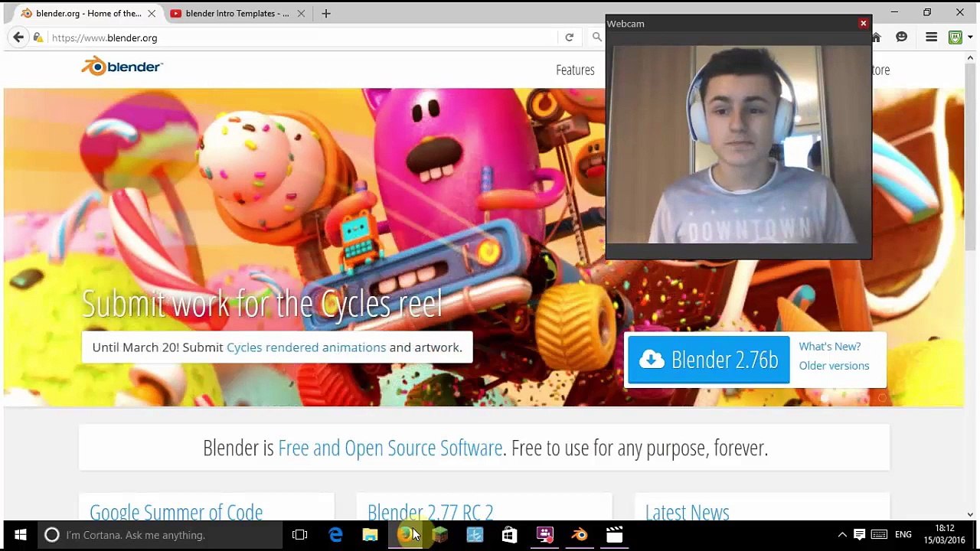The height and width of the screenshot is (551, 980).
Task: Open the taskbar clock showing 18:12
Action: tap(945, 534)
